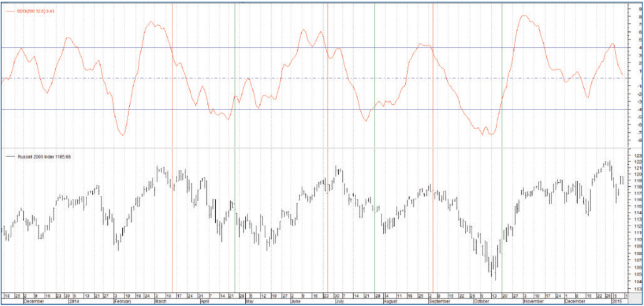Image resolution: width=644 pixels, height=306 pixels.
Task: Click the Russell 2000 Index legend label
Action: 41,156
